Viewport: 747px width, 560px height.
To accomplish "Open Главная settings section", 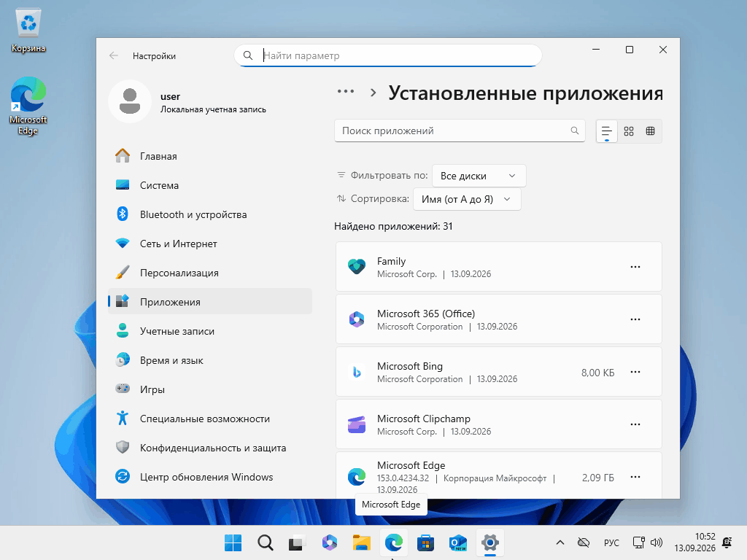I will 209,156.
